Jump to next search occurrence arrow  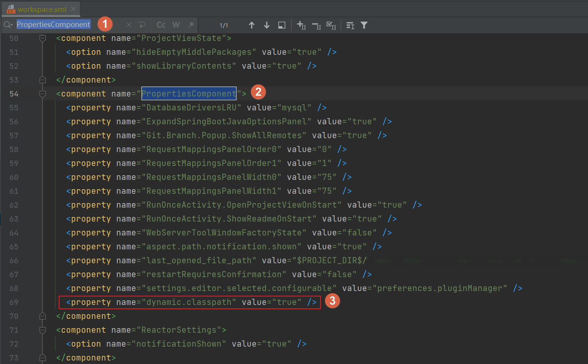click(x=266, y=25)
